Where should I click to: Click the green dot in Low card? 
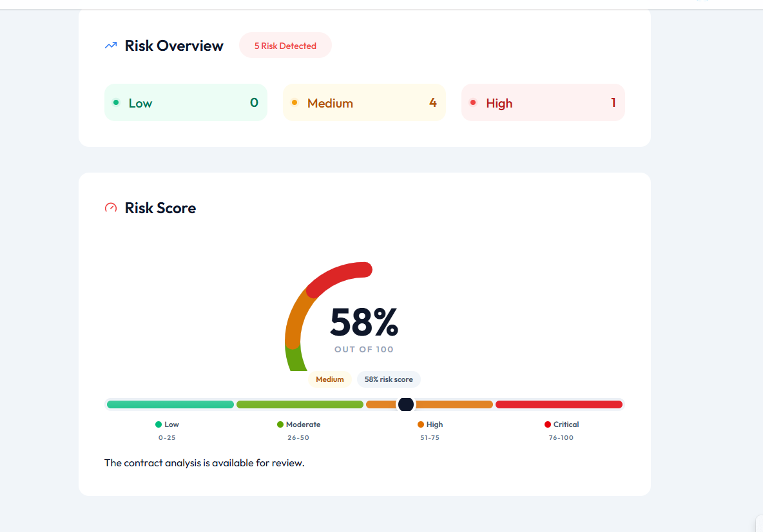116,102
